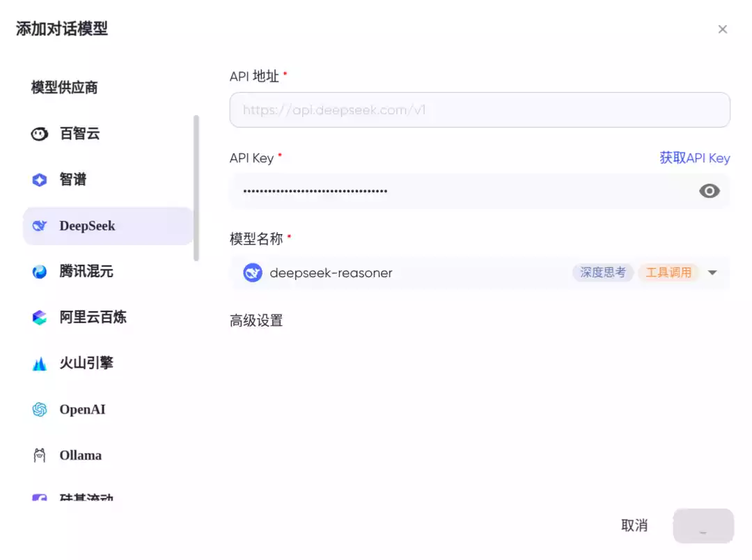Select the OpenAI provider icon
This screenshot has width=752, height=560.
coord(40,409)
